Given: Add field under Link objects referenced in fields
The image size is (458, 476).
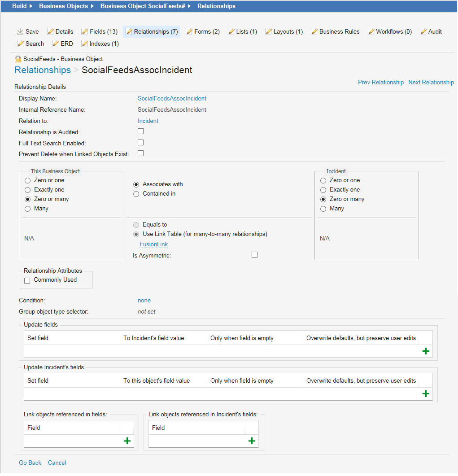Looking at the screenshot, I should click(x=127, y=441).
